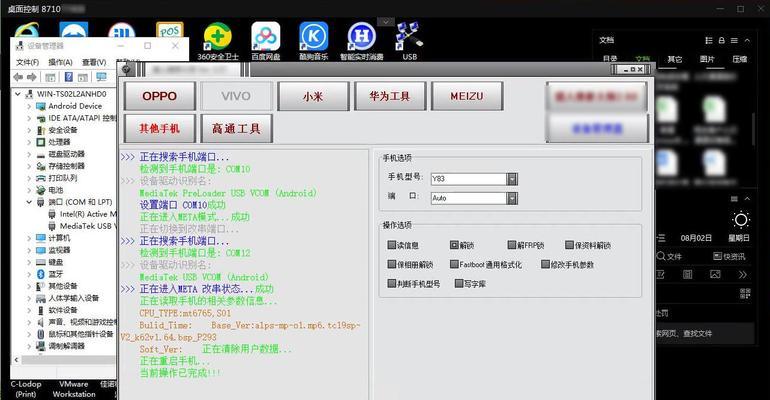Tick the 读信息 checkbox
The width and height of the screenshot is (770, 400).
click(391, 244)
